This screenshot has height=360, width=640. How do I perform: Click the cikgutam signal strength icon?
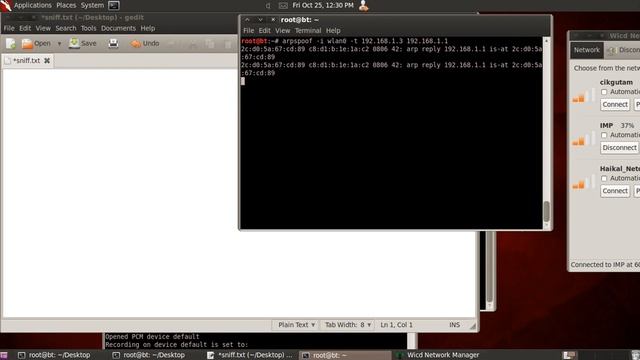(583, 96)
